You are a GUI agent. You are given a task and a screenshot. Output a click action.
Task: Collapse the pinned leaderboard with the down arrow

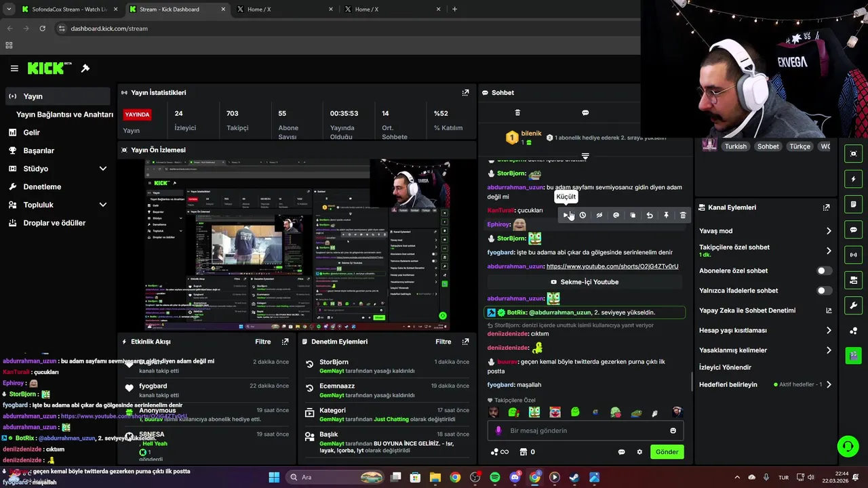click(585, 156)
